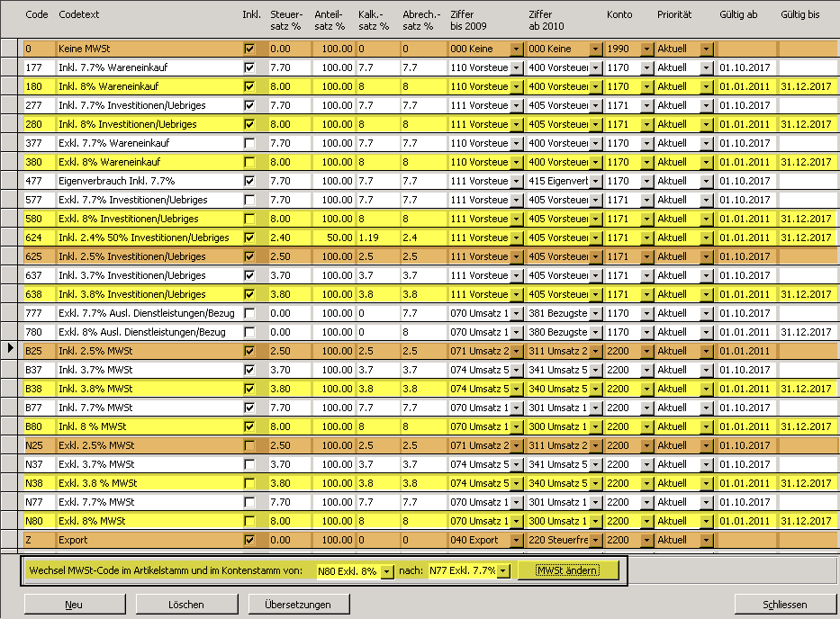Click the MWSt ändern button
Image resolution: width=840 pixels, height=619 pixels.
pos(567,570)
